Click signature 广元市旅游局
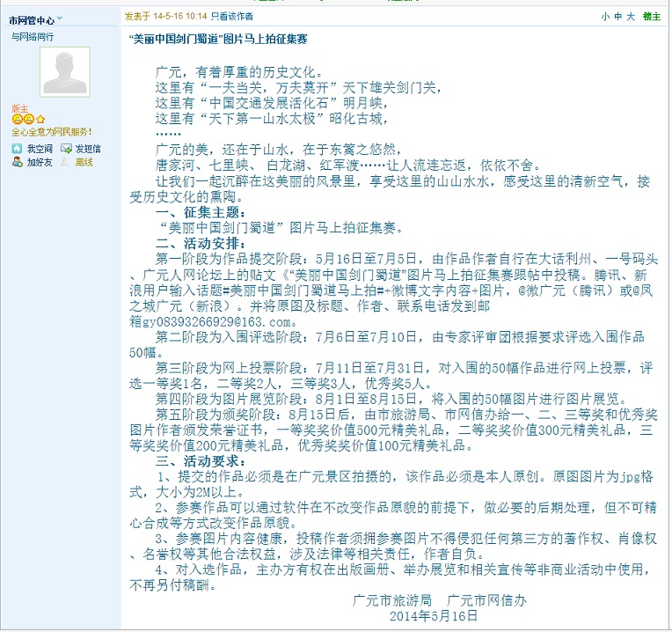 pyautogui.click(x=392, y=600)
